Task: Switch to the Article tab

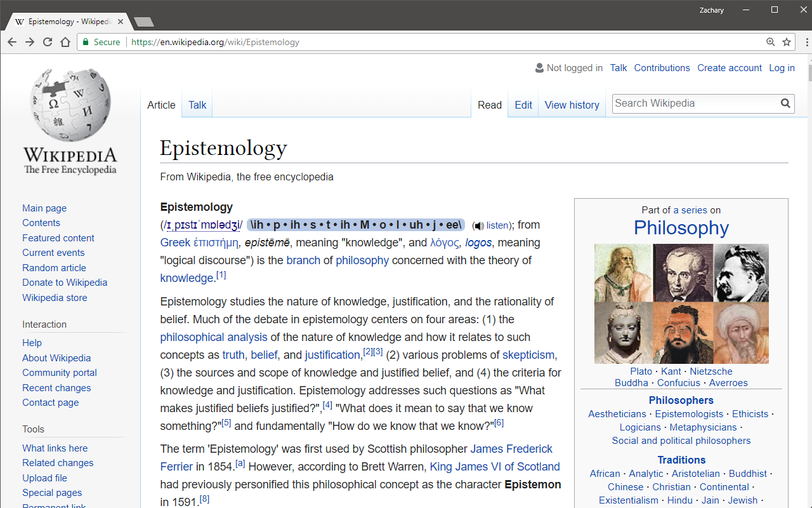Action: 161,105
